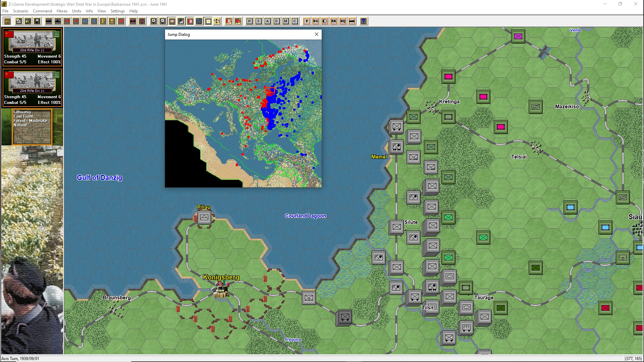Toggle the red half-circle toolbar button
This screenshot has height=362, width=644.
tap(190, 21)
